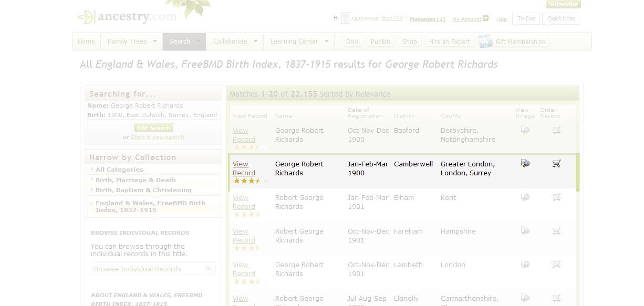644x306 pixels.
Task: Click the Help link
Action: (x=502, y=19)
